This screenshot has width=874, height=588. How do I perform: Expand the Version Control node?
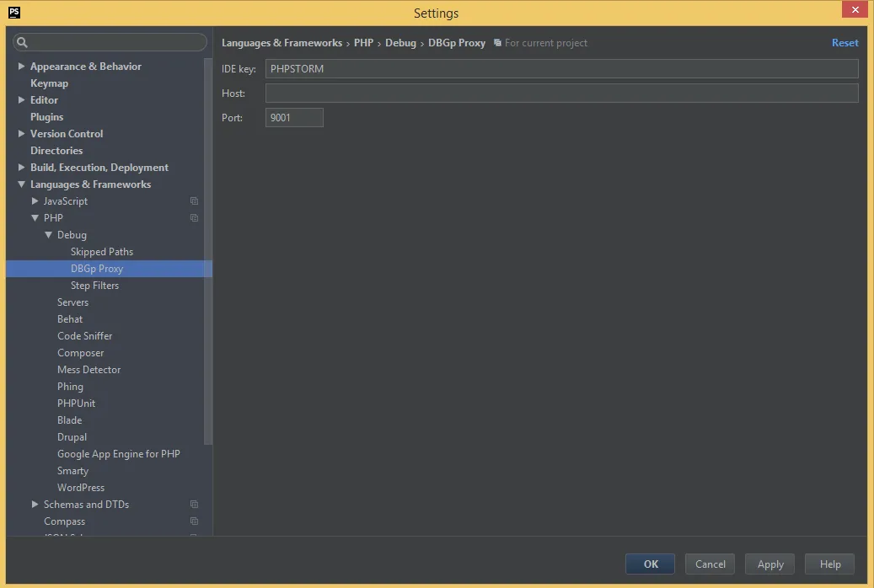coord(21,134)
